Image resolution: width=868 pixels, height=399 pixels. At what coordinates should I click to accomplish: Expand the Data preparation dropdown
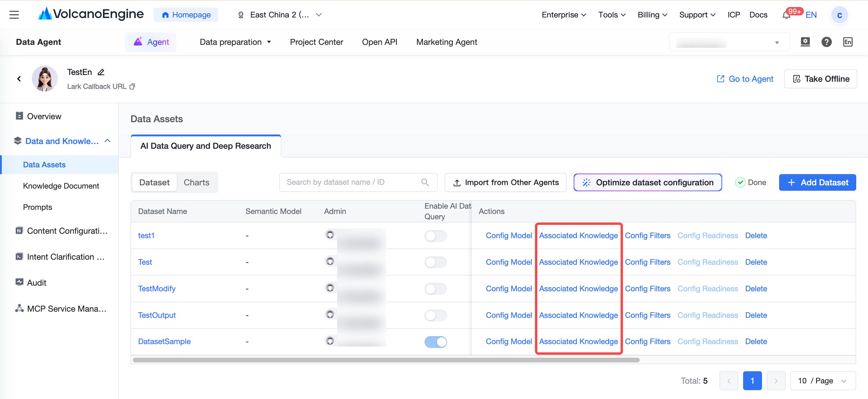point(235,42)
